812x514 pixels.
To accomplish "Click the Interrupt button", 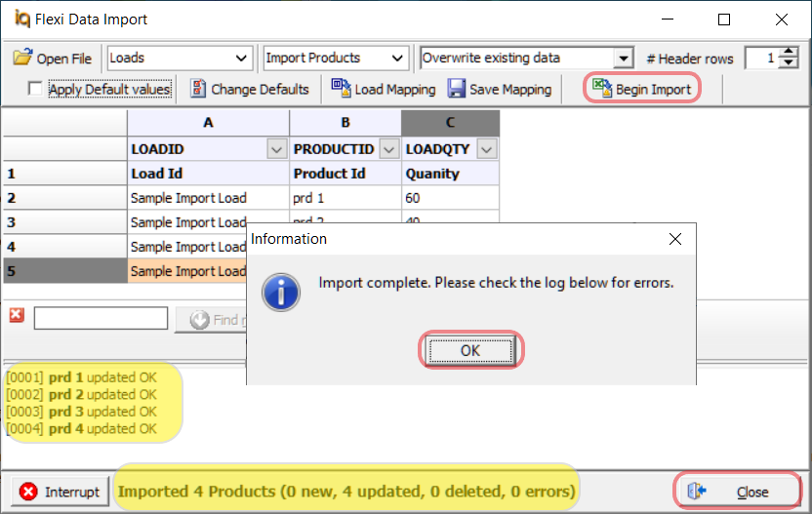I will [x=61, y=492].
